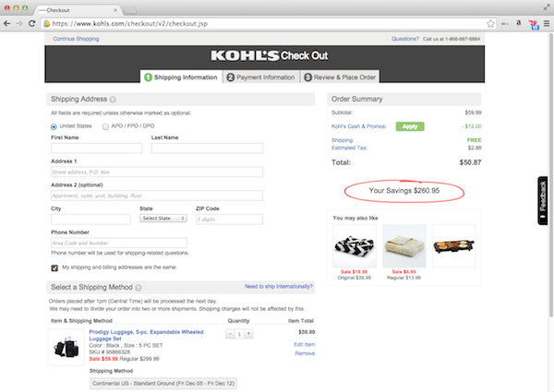The image size is (554, 392).
Task: Open help icon next to Select a Shipping Method
Action: [138, 288]
